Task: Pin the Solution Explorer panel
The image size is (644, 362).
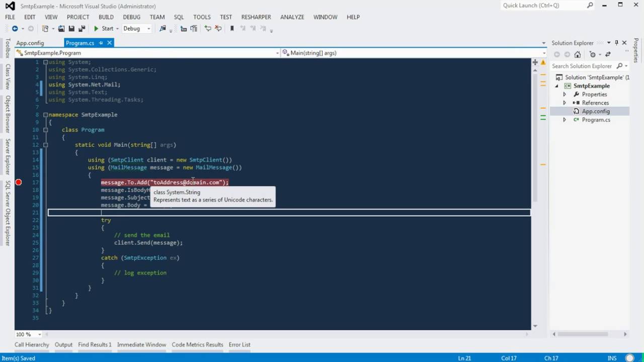Action: coord(616,43)
